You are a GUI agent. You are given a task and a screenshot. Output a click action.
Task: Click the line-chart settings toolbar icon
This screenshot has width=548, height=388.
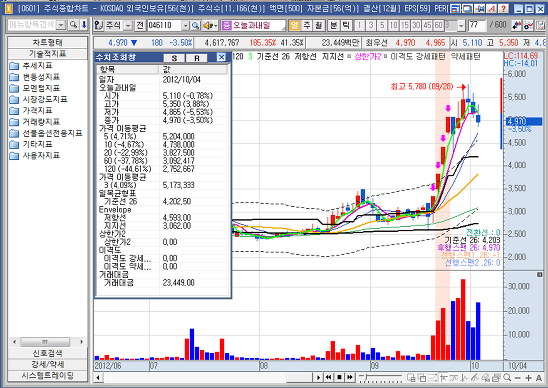[528, 25]
